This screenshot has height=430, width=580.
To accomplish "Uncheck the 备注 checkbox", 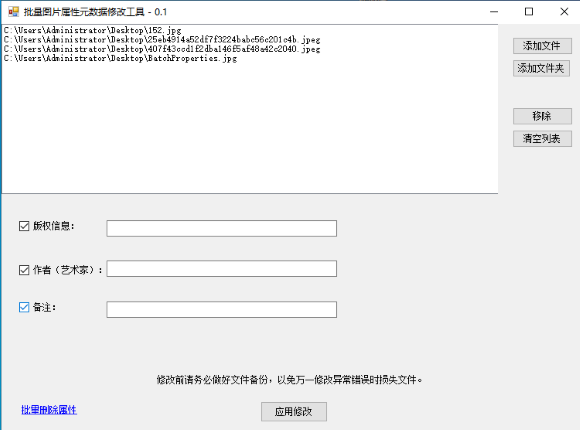I will click(24, 307).
